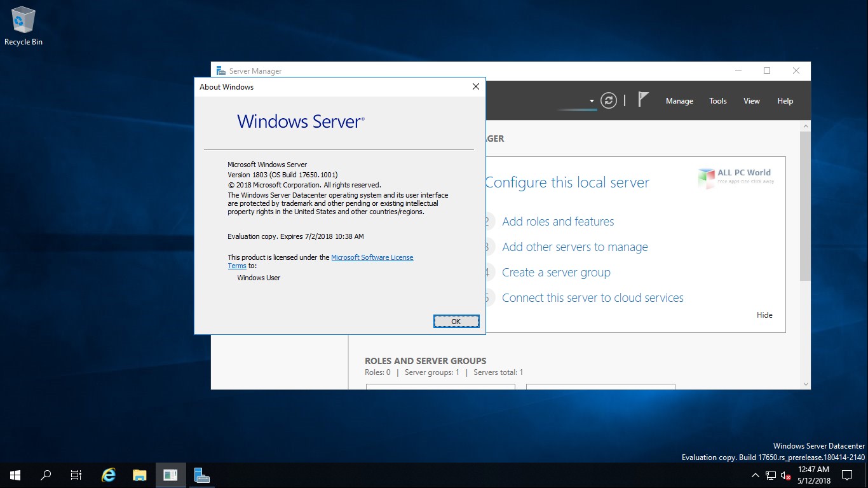Open the Recycle Bin desktop icon
Viewport: 868px width, 488px height.
(x=24, y=27)
